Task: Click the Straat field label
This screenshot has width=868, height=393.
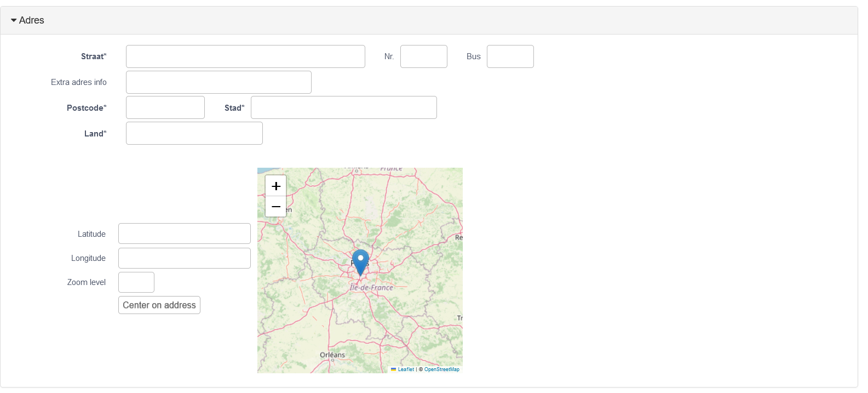Action: [94, 56]
